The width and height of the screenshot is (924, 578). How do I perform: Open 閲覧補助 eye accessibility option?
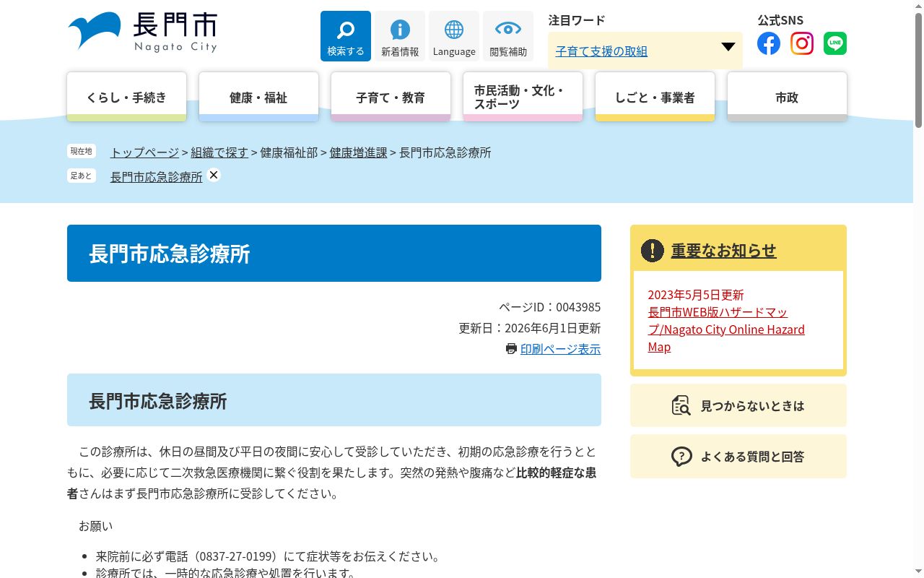coord(508,36)
